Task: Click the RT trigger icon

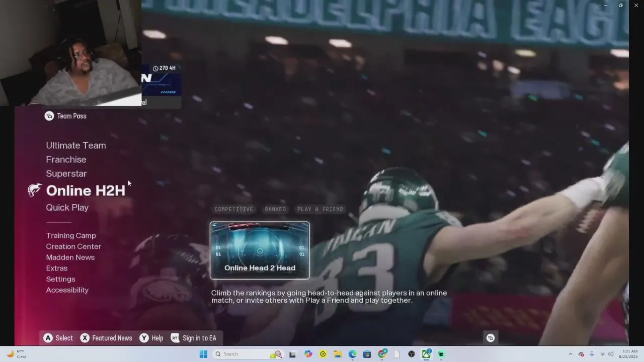Action: [175, 338]
